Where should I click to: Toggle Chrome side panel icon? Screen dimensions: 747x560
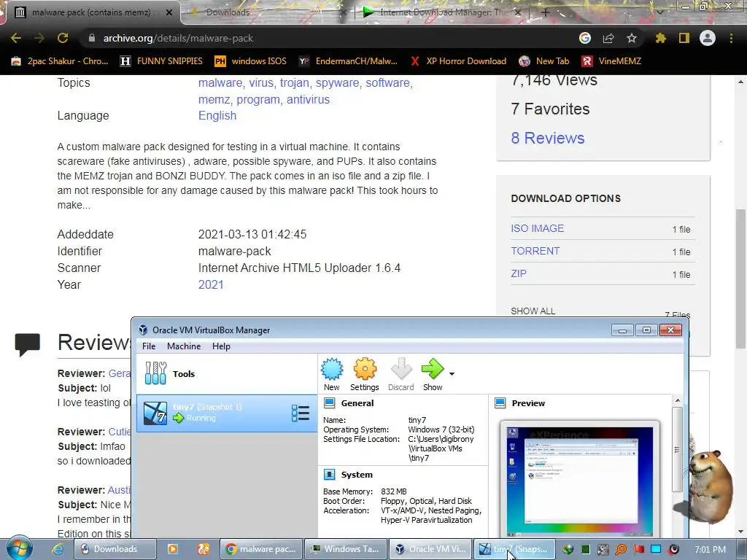(684, 38)
